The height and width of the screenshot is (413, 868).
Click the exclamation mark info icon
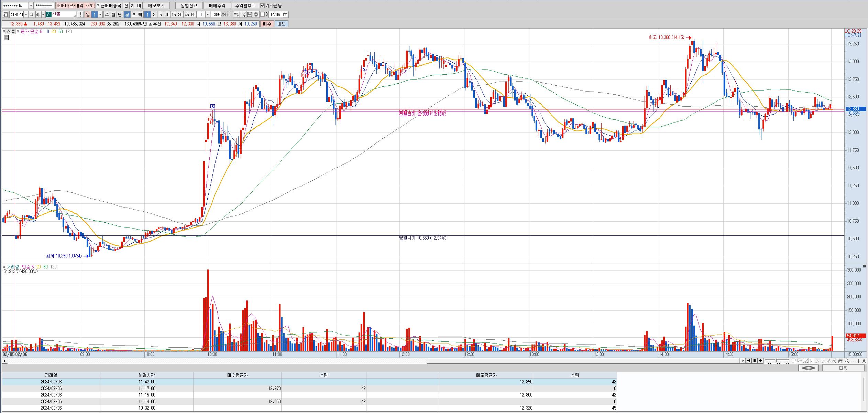(x=80, y=14)
